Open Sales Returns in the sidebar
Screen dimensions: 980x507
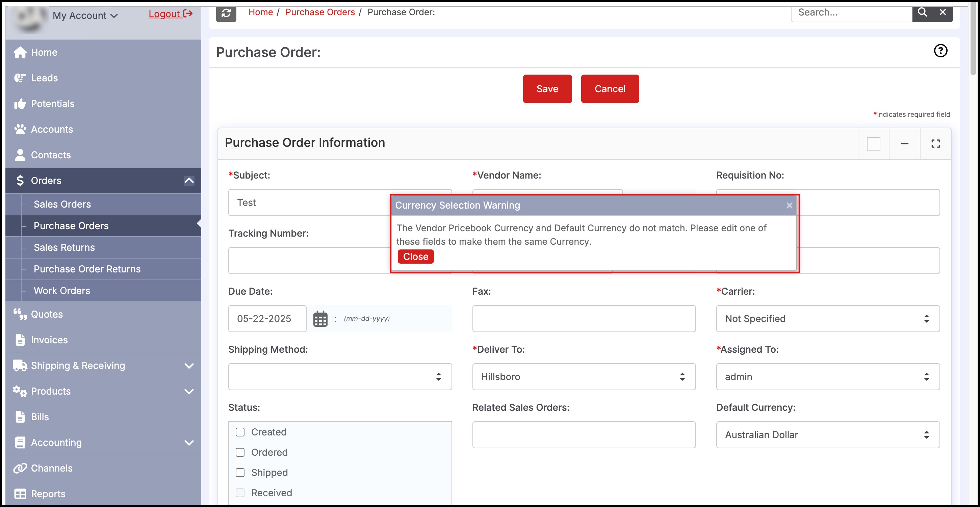click(64, 248)
